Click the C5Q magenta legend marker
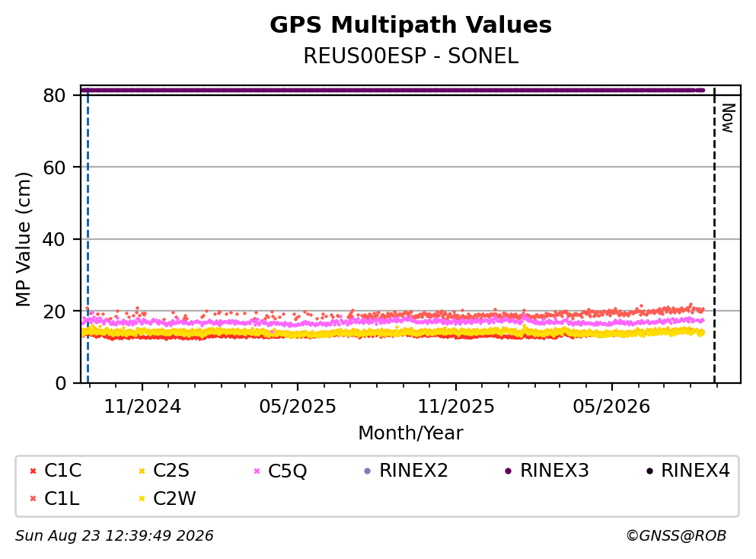Screen dimensions: 756x559 [x=257, y=471]
